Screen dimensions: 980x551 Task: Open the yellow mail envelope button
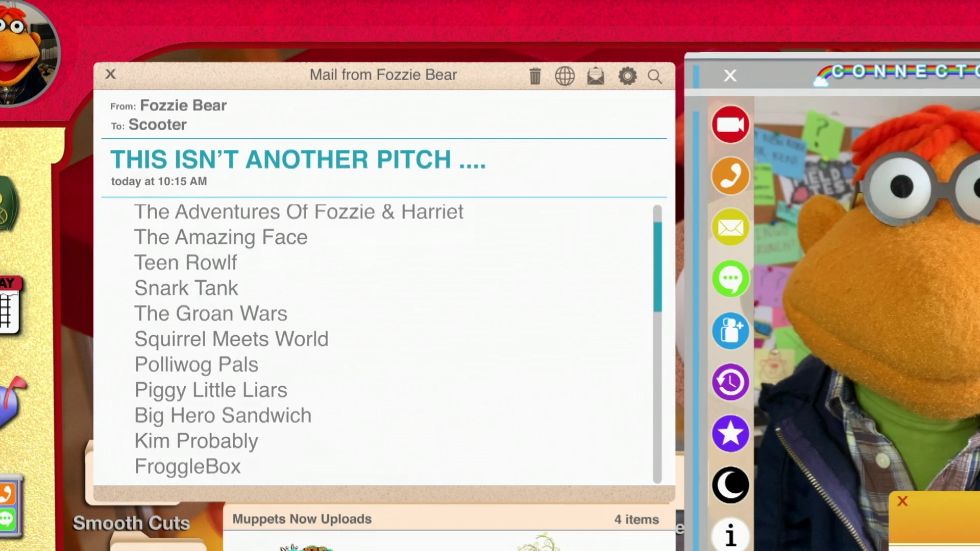tap(730, 228)
